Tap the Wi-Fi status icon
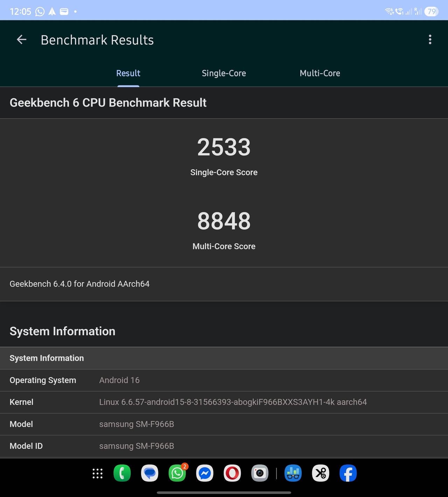This screenshot has width=448, height=497. pyautogui.click(x=389, y=12)
